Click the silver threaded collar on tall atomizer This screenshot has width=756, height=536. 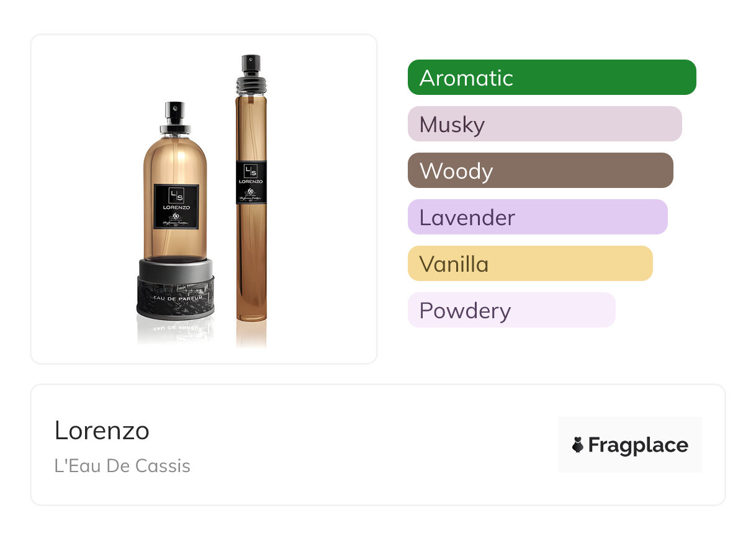(x=251, y=81)
